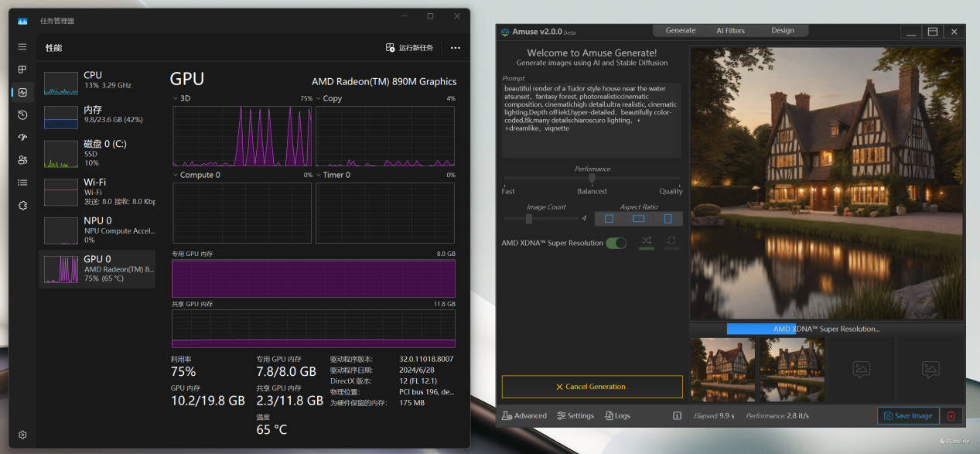Minimize the Amuse window

click(x=911, y=32)
